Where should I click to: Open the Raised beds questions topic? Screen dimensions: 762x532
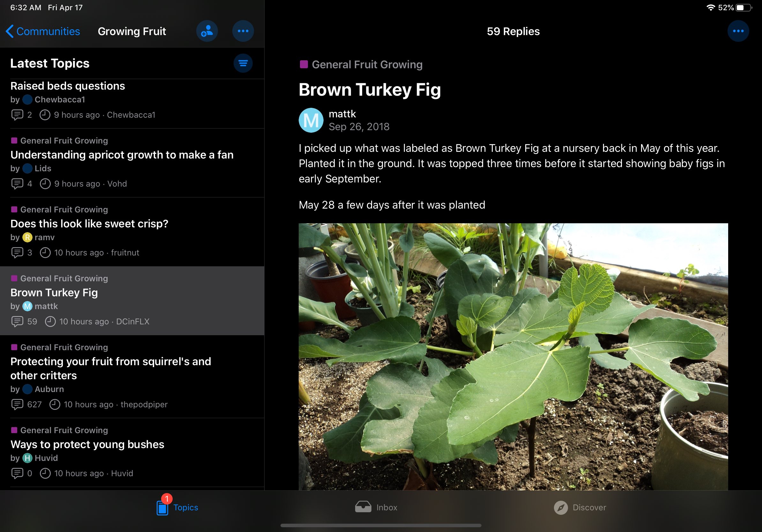[x=68, y=86]
